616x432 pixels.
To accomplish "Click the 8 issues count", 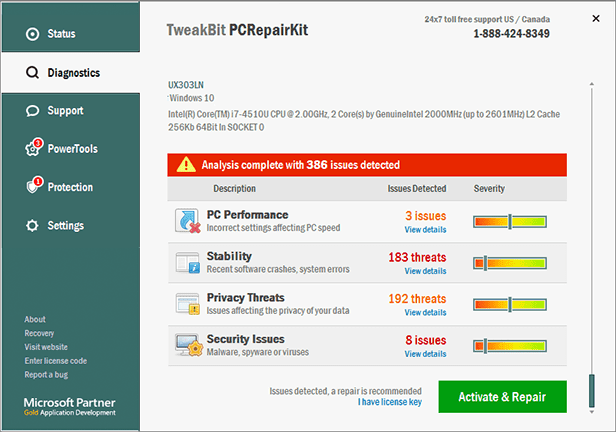I will (426, 340).
